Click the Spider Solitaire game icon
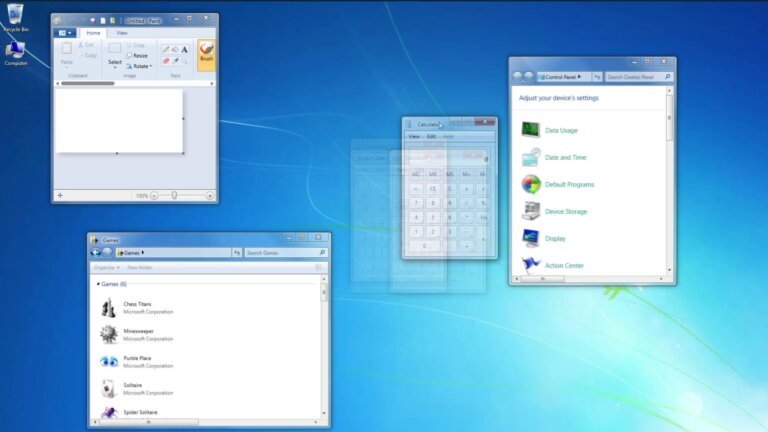This screenshot has width=768, height=432. tap(109, 412)
